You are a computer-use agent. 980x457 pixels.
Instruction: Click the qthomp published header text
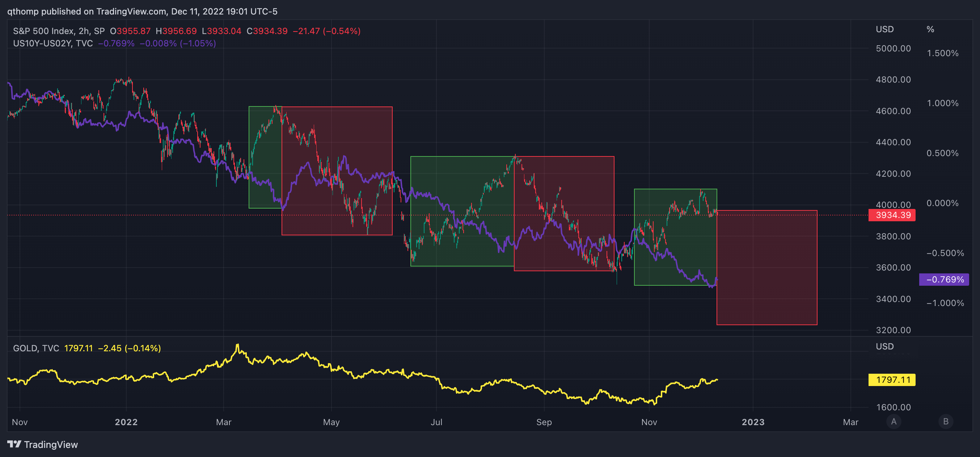(x=142, y=12)
